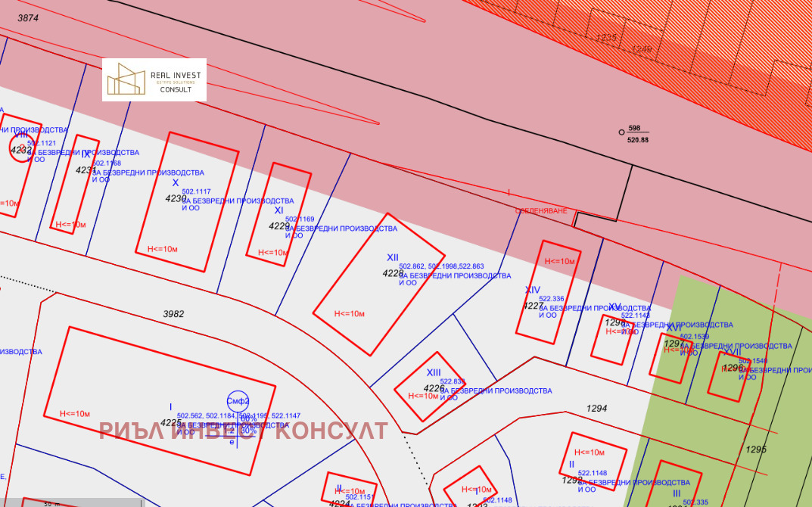The width and height of the screenshot is (812, 507).
Task: Click the Real Invest Consult logo
Action: 154,79
